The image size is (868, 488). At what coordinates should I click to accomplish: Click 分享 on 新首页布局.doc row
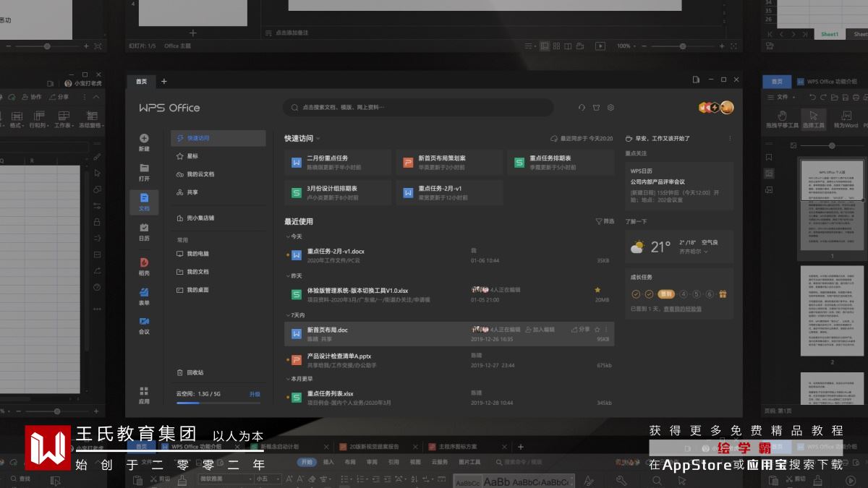pyautogui.click(x=580, y=329)
